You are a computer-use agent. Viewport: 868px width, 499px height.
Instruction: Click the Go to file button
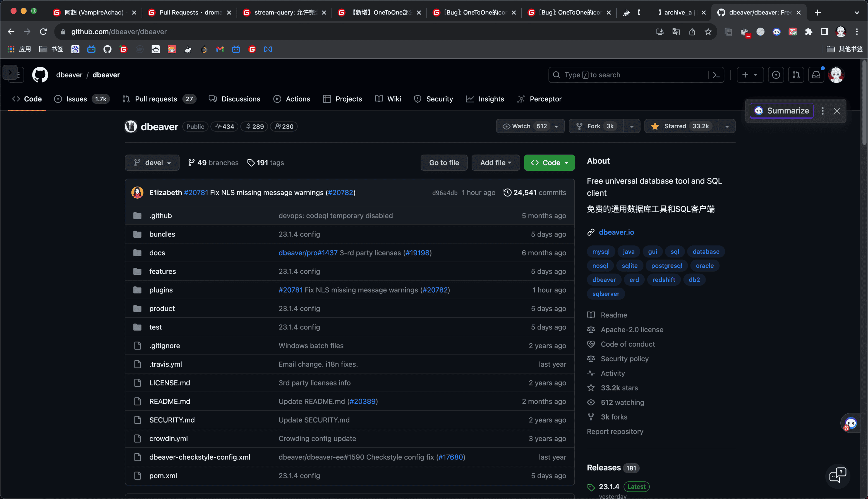[444, 162]
